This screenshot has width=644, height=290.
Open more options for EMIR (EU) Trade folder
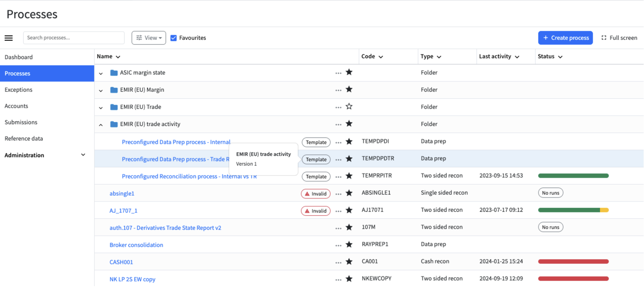point(338,107)
